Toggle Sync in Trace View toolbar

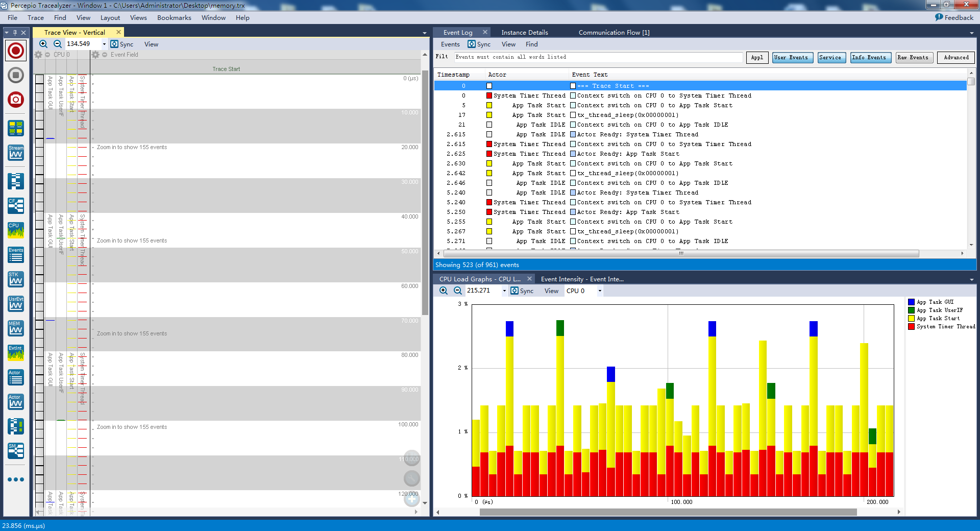(121, 44)
